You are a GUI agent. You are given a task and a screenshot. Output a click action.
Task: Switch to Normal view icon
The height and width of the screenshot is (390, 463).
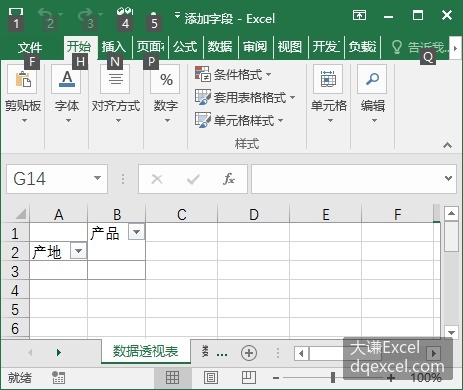point(172,377)
